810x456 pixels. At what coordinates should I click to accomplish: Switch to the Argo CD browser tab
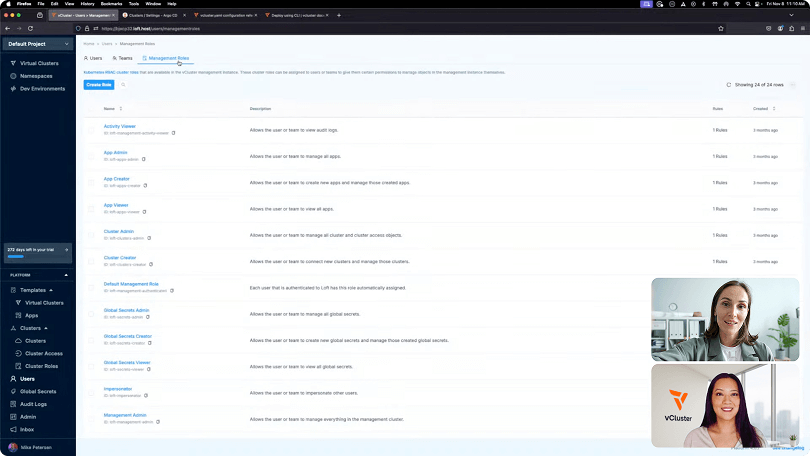point(153,15)
